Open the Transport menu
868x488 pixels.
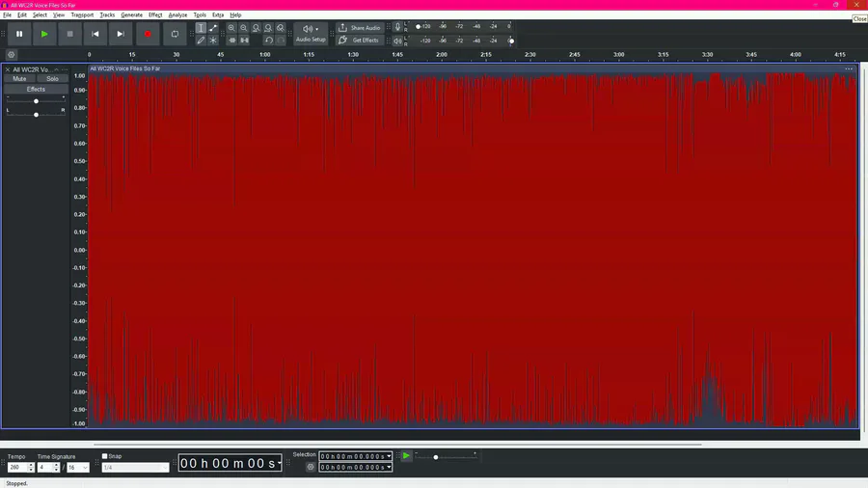[82, 14]
